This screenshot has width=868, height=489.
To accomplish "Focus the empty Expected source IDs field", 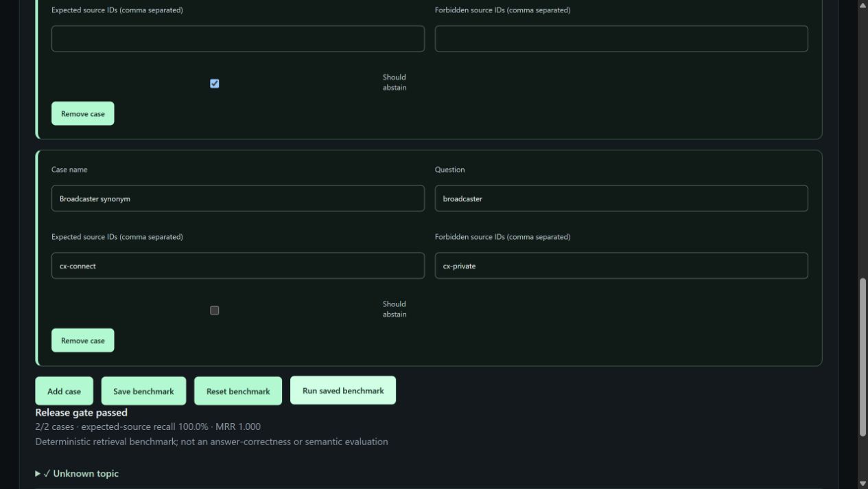I will click(238, 38).
